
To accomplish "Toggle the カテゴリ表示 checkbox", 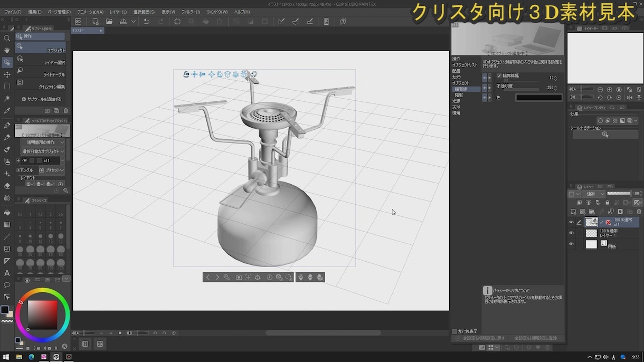I will click(454, 331).
